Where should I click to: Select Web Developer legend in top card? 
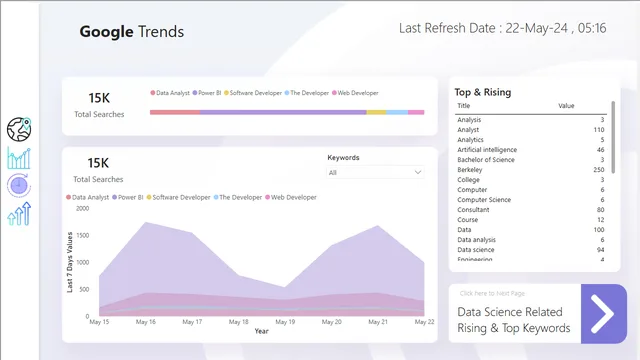coord(355,93)
